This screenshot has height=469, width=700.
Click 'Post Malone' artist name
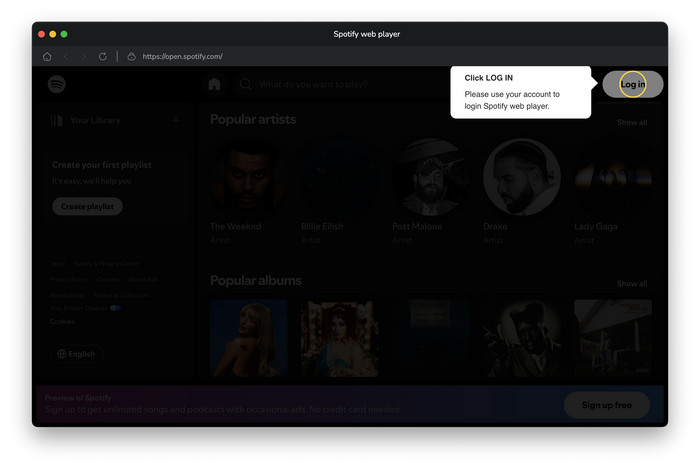click(417, 226)
